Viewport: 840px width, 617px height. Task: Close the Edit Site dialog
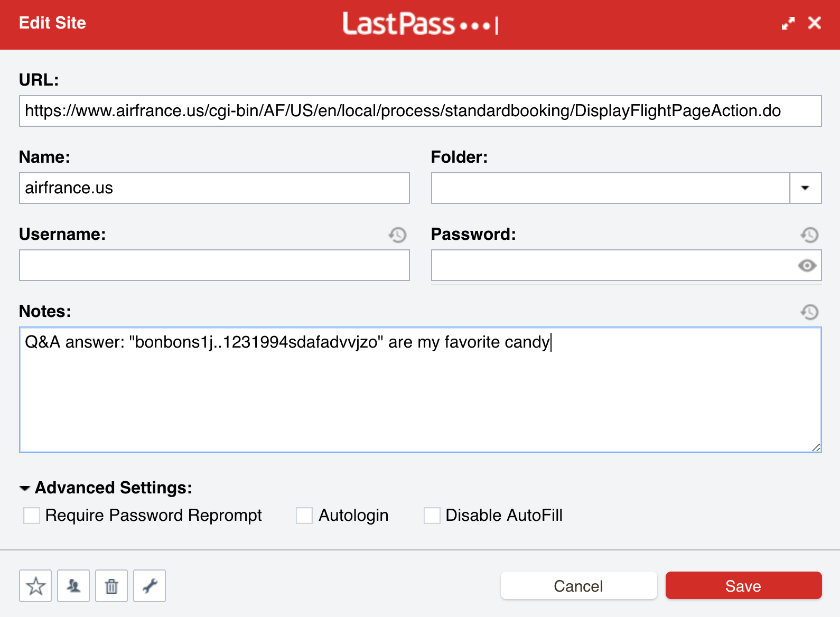[815, 23]
